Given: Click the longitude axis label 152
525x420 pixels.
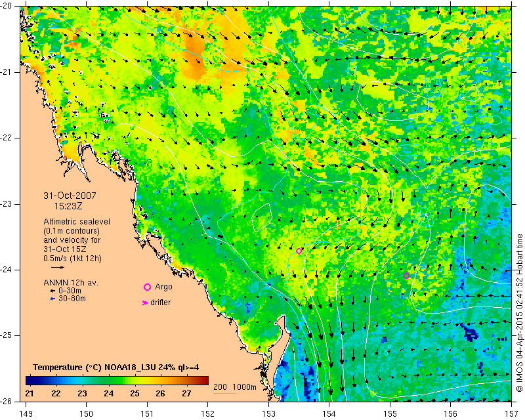Looking at the screenshot, I should click(x=208, y=413).
